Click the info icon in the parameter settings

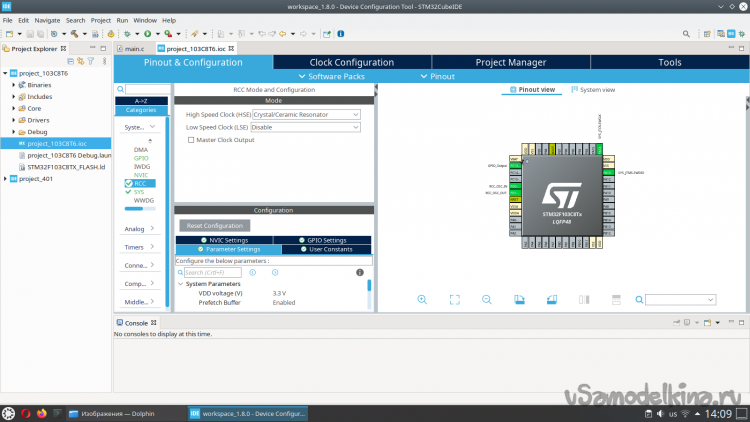[x=359, y=272]
